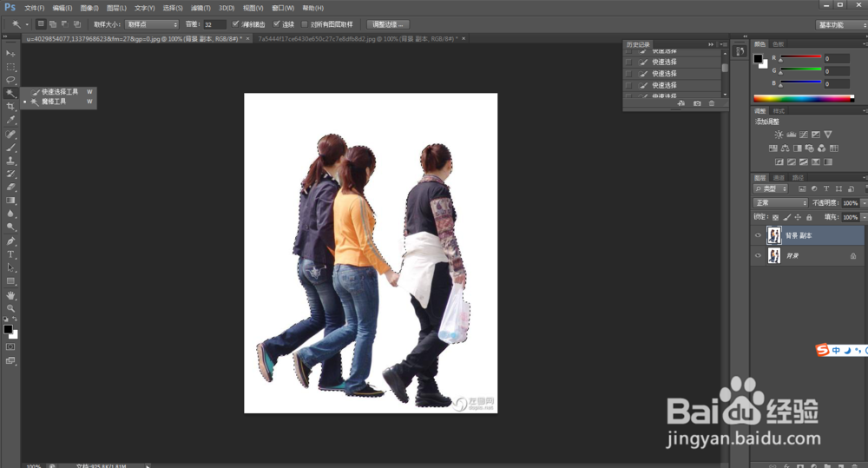
Task: Select the Hand tool
Action: click(10, 295)
